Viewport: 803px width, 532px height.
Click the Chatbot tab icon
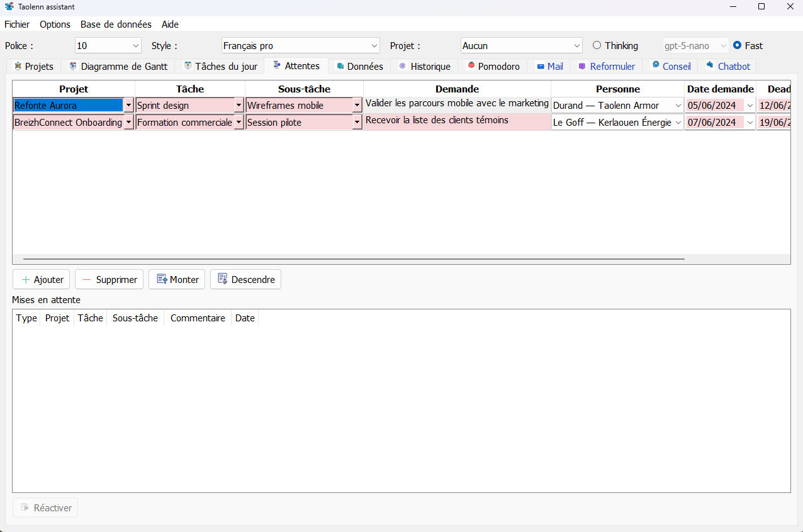[710, 65]
